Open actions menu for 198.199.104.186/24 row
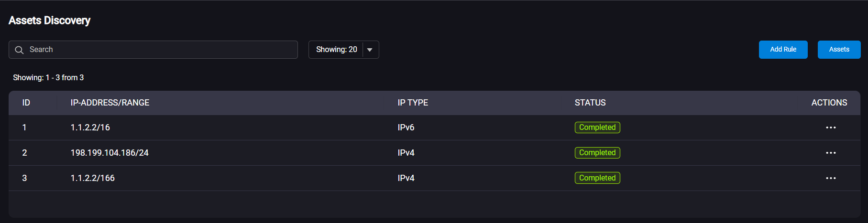 831,153
